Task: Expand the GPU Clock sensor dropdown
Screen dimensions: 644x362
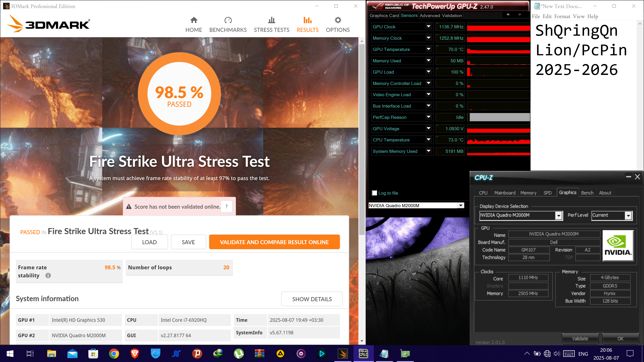Action: [x=428, y=26]
